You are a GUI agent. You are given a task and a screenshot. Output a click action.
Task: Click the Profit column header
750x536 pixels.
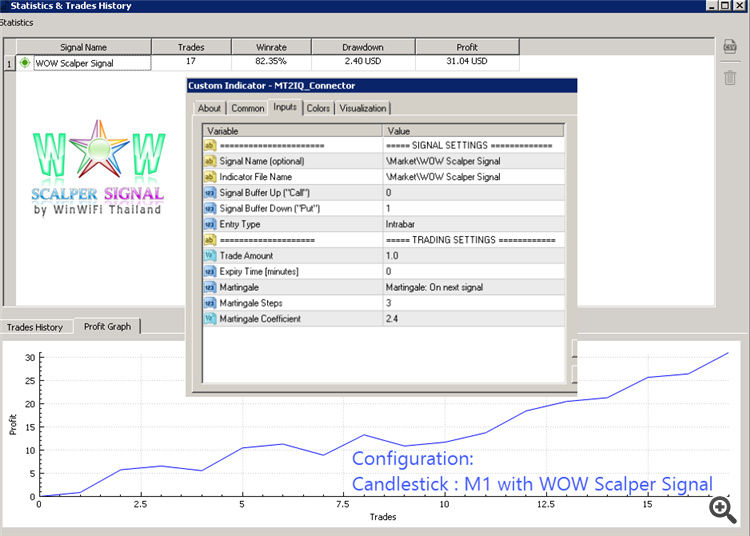point(467,47)
